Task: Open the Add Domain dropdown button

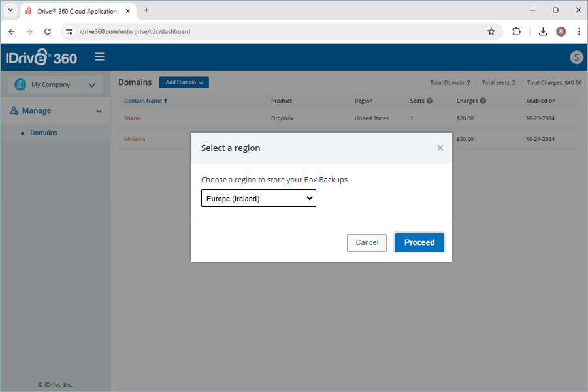Action: tap(184, 82)
